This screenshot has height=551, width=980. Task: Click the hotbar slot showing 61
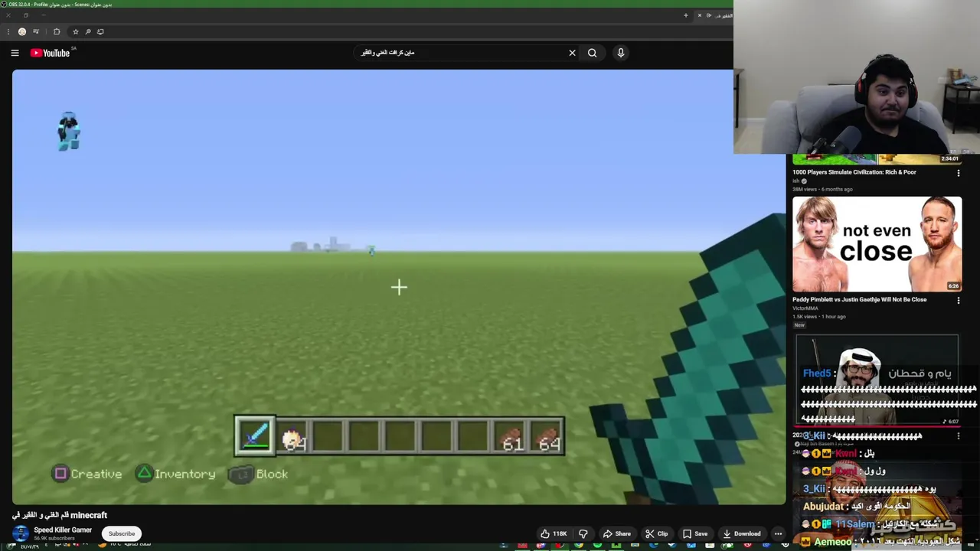510,438
